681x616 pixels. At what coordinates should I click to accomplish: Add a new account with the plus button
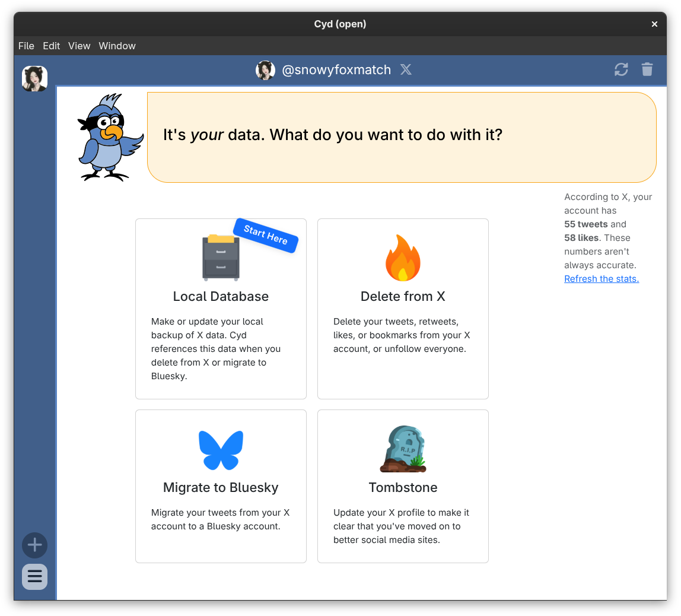35,545
